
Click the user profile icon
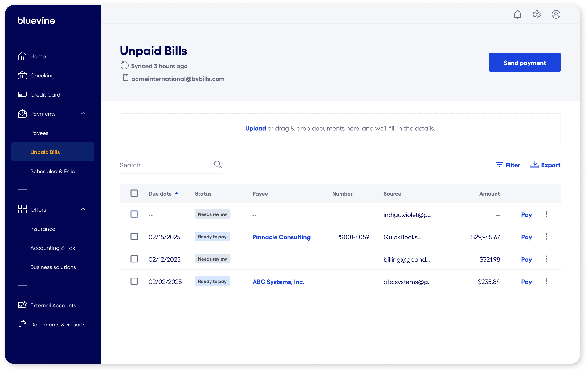pos(556,14)
